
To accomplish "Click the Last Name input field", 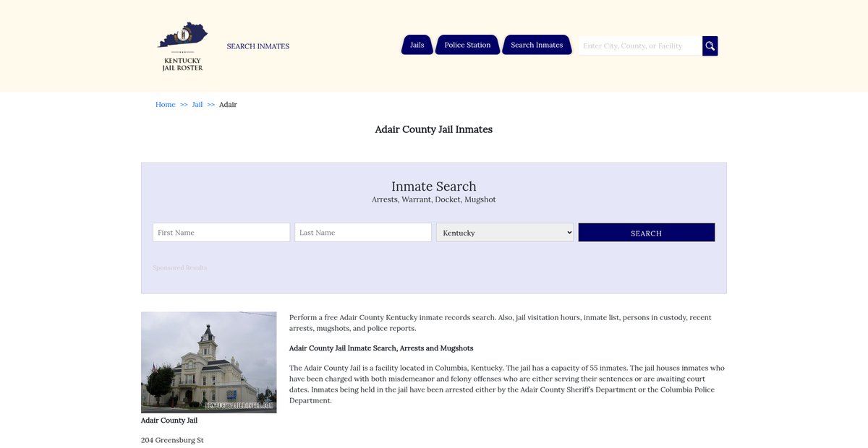I will 363,233.
